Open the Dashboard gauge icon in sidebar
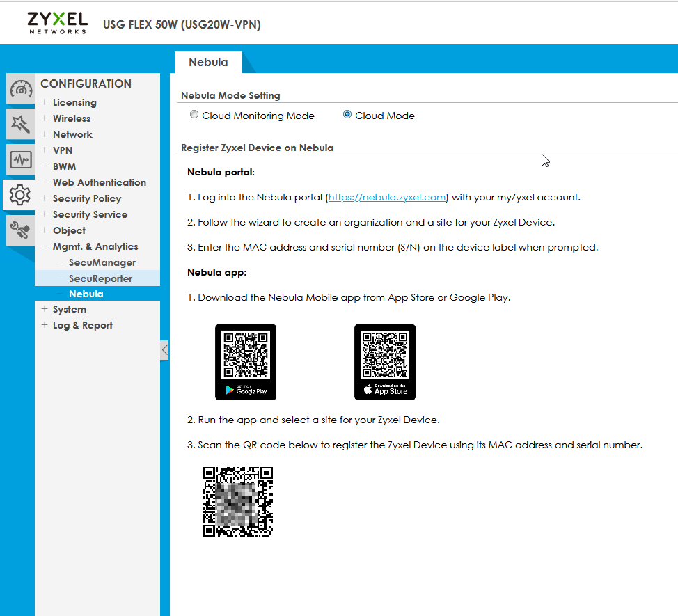 click(x=20, y=90)
